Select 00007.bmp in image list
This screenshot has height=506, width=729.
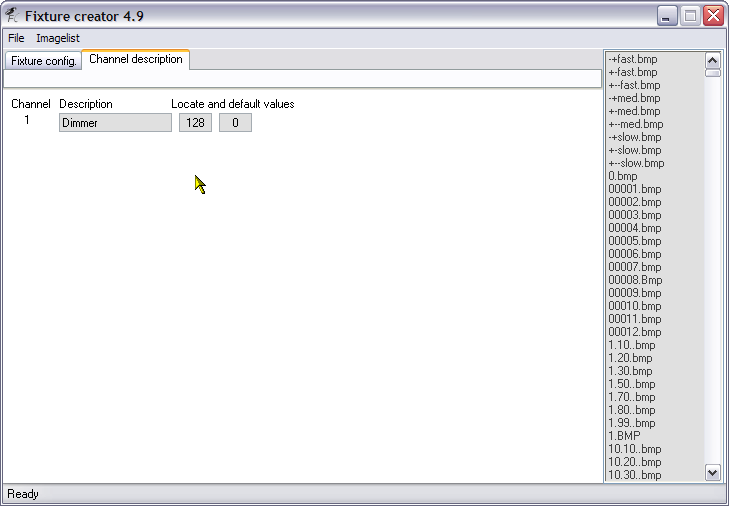pyautogui.click(x=635, y=267)
